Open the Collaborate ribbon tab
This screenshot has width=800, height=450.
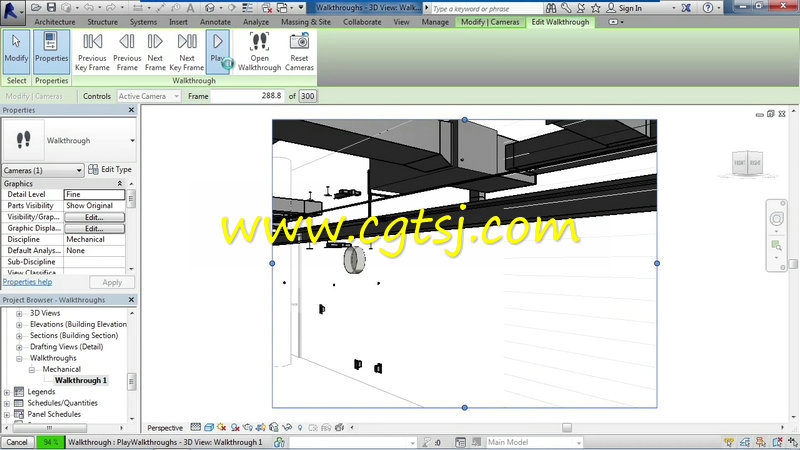(x=362, y=22)
